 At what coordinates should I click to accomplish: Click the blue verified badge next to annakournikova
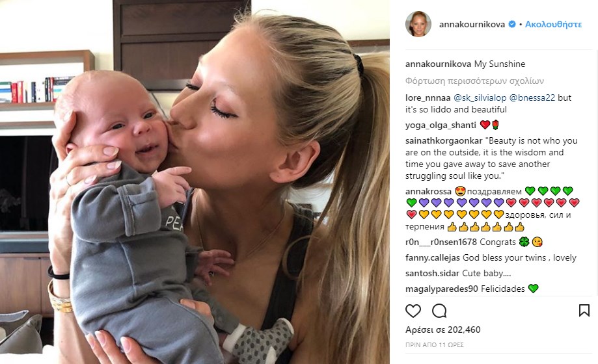(x=512, y=24)
